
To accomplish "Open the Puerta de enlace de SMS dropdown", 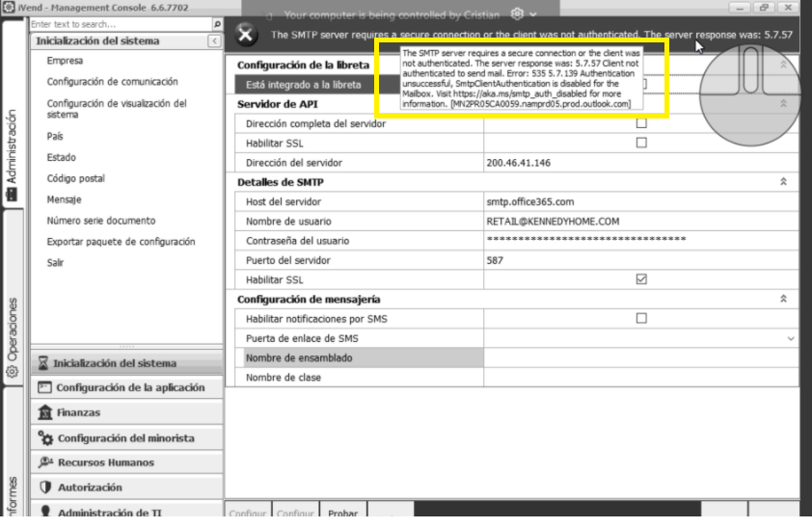I will point(791,338).
